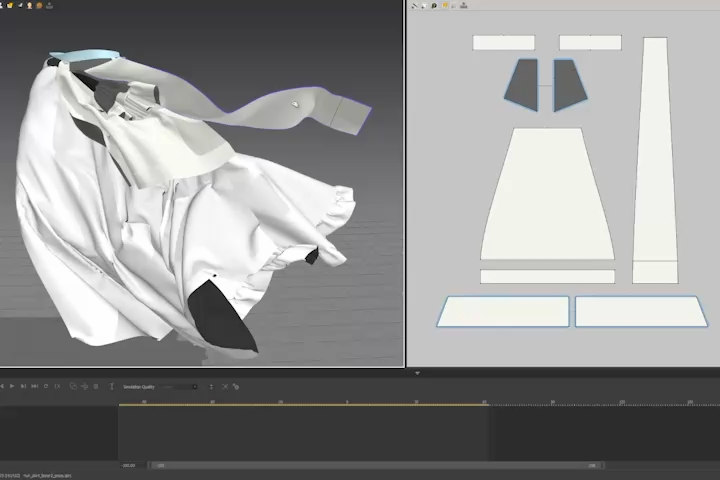Click the second point-edit icon in the 2D toolbar
Viewport: 720px width, 480px height.
[424, 6]
